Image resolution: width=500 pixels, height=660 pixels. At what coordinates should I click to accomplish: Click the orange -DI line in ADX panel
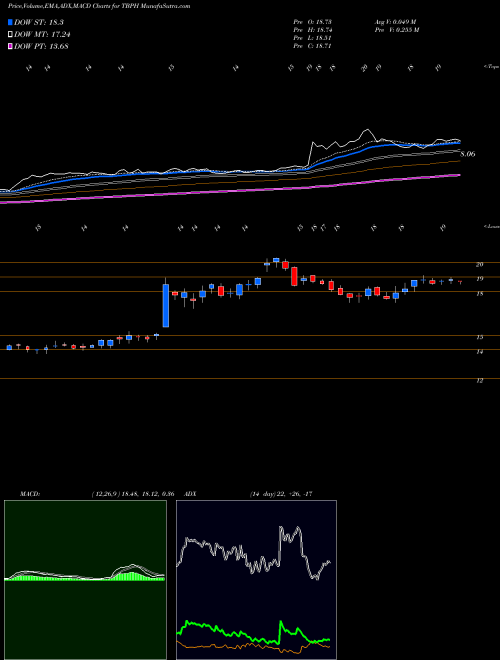[253, 647]
